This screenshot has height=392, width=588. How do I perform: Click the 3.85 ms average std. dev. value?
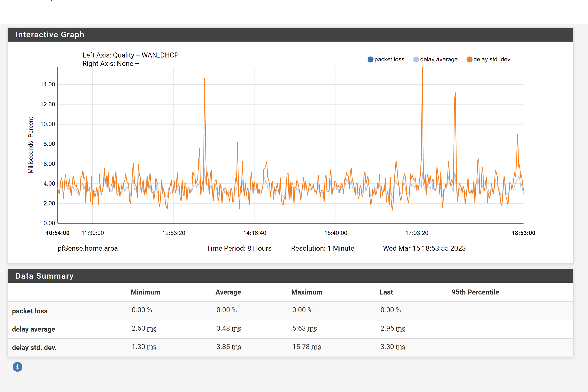229,347
